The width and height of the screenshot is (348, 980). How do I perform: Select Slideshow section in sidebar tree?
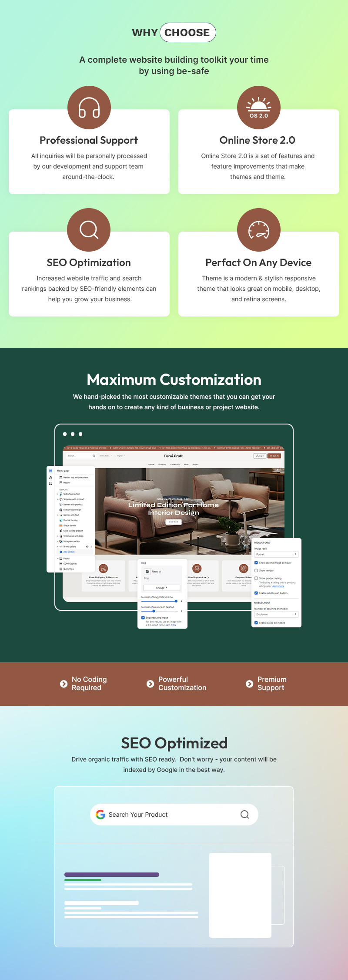tap(71, 494)
